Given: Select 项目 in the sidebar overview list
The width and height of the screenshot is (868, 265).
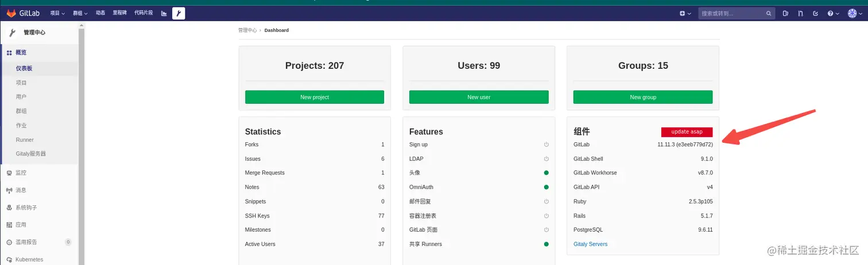Looking at the screenshot, I should point(21,83).
